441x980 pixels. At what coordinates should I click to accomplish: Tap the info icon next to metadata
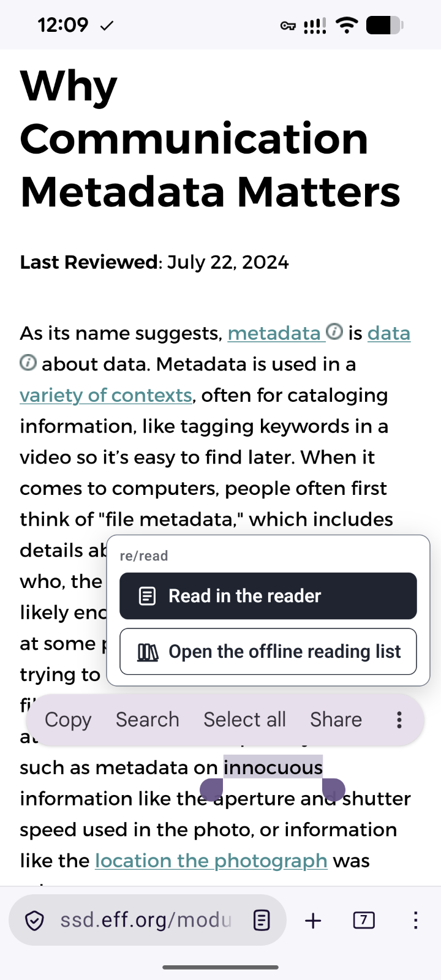[334, 332]
